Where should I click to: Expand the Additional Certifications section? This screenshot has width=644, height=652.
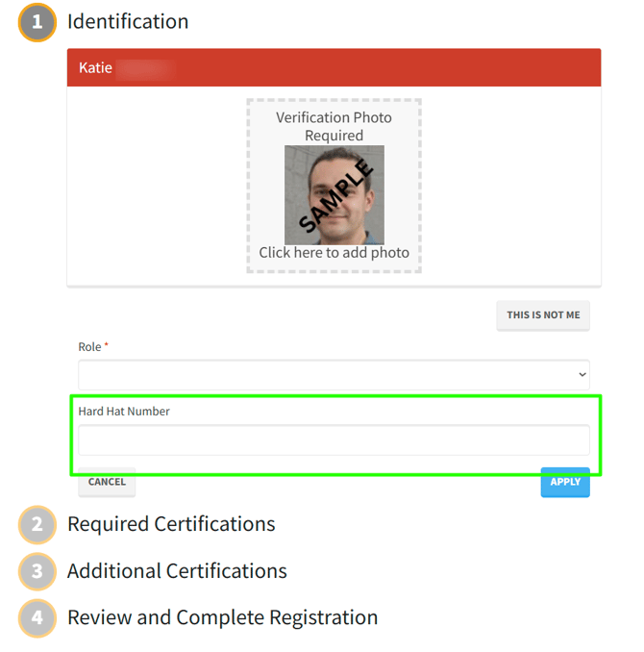click(x=177, y=571)
